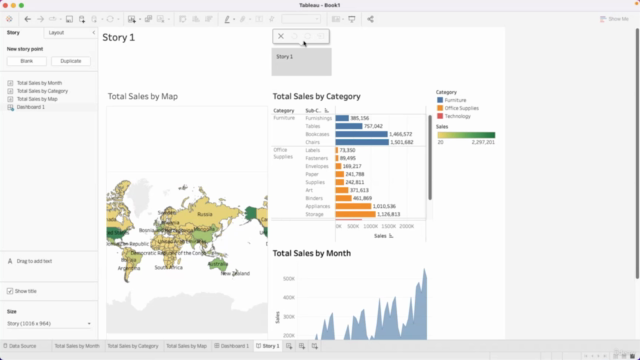Click the Story 1 caption box

[302, 62]
